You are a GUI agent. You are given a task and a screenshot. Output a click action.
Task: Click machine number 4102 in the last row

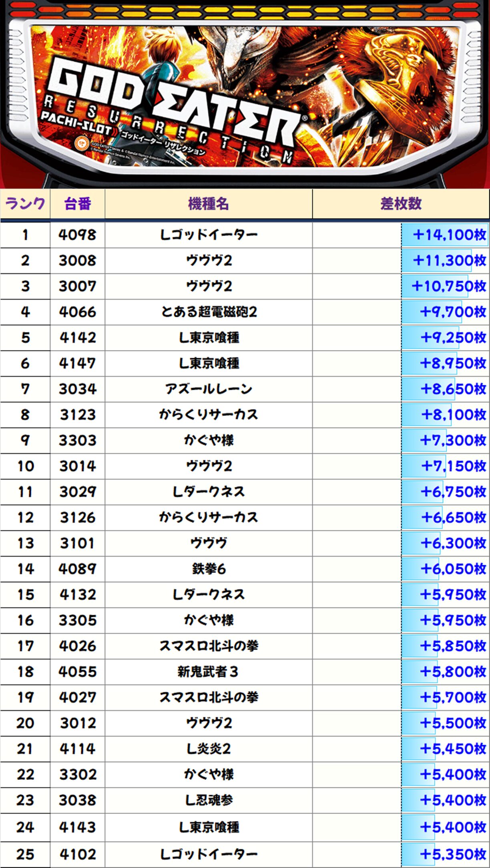(77, 854)
